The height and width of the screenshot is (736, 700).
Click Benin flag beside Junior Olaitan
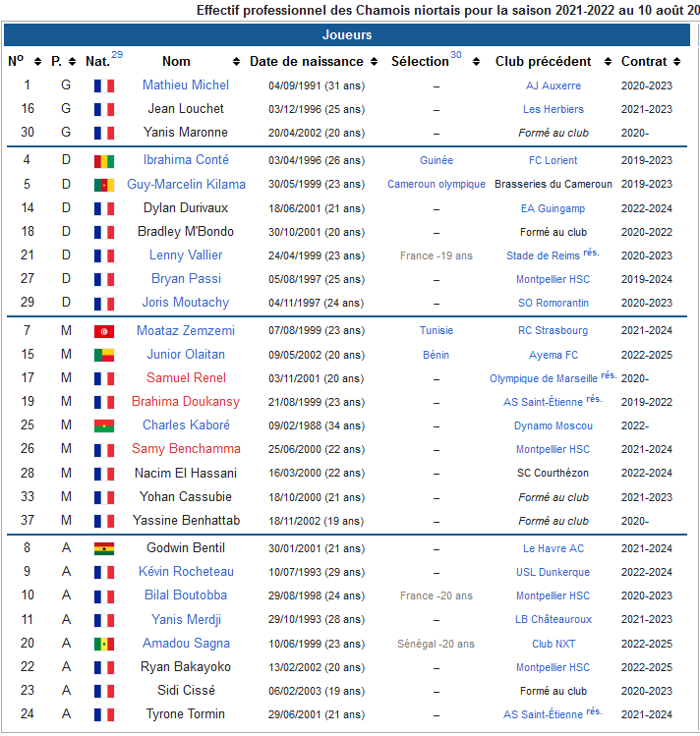coord(104,355)
